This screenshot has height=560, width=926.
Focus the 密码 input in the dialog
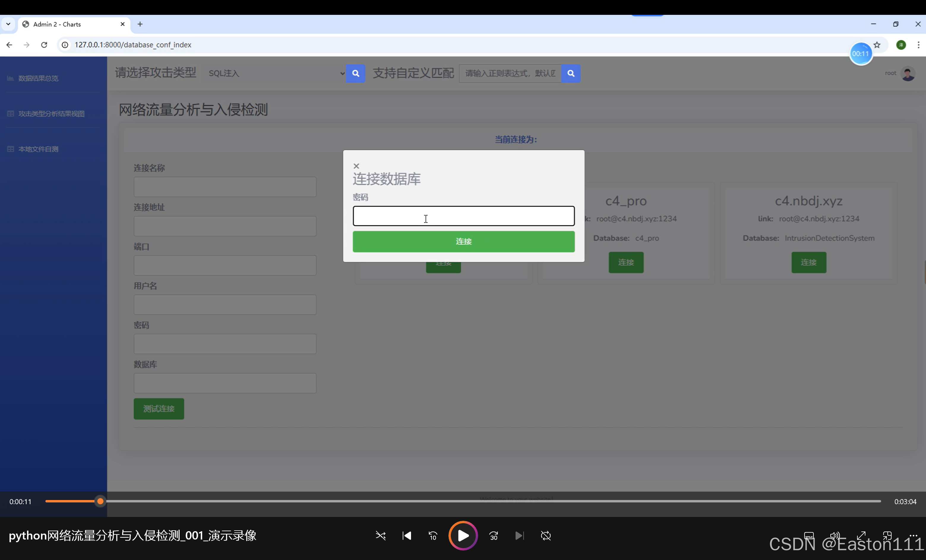click(463, 216)
